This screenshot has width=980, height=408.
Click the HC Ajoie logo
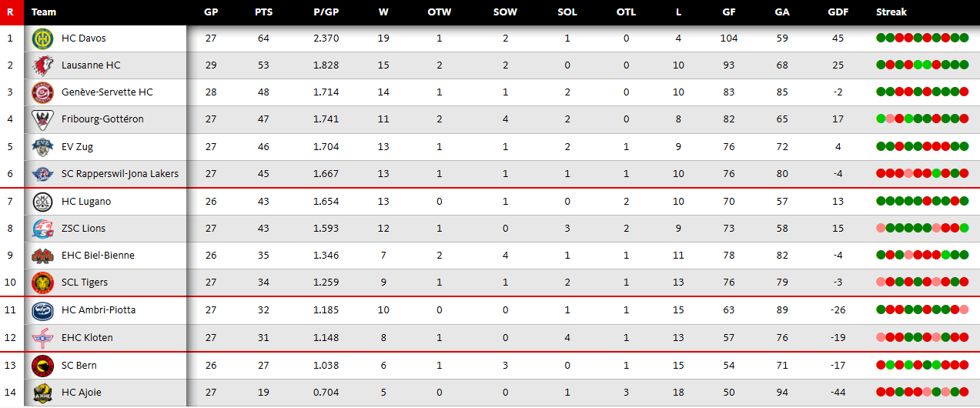pos(42,393)
